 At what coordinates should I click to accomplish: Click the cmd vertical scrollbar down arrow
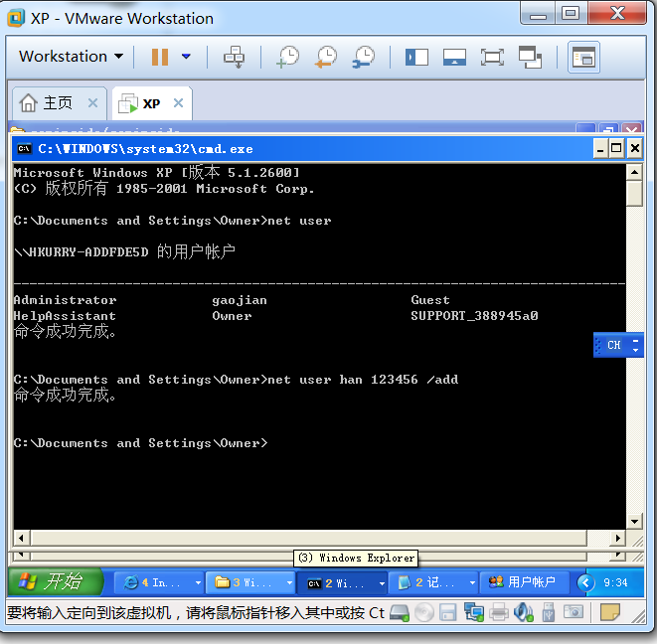pyautogui.click(x=634, y=521)
